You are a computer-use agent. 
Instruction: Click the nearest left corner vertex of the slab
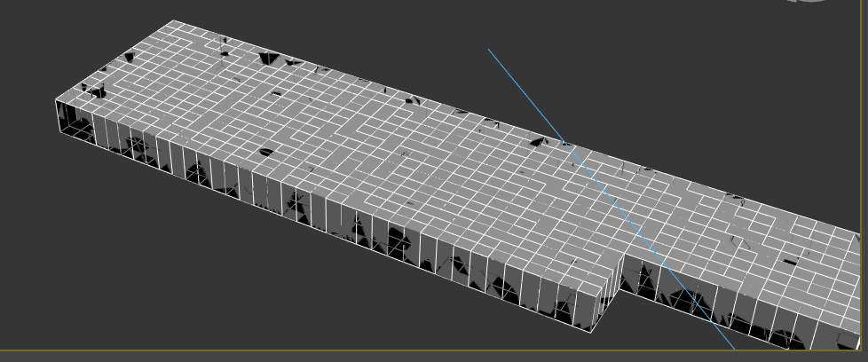pyautogui.click(x=56, y=100)
